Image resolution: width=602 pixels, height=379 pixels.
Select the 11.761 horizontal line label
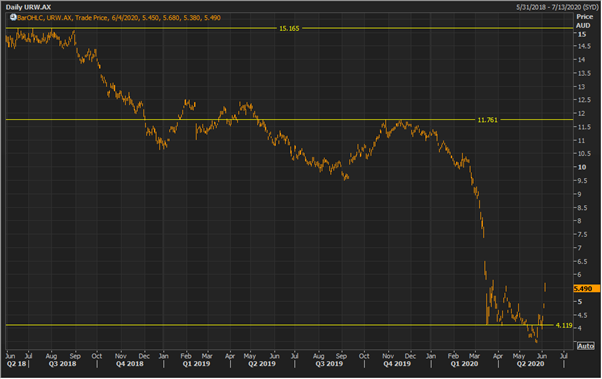coord(487,120)
